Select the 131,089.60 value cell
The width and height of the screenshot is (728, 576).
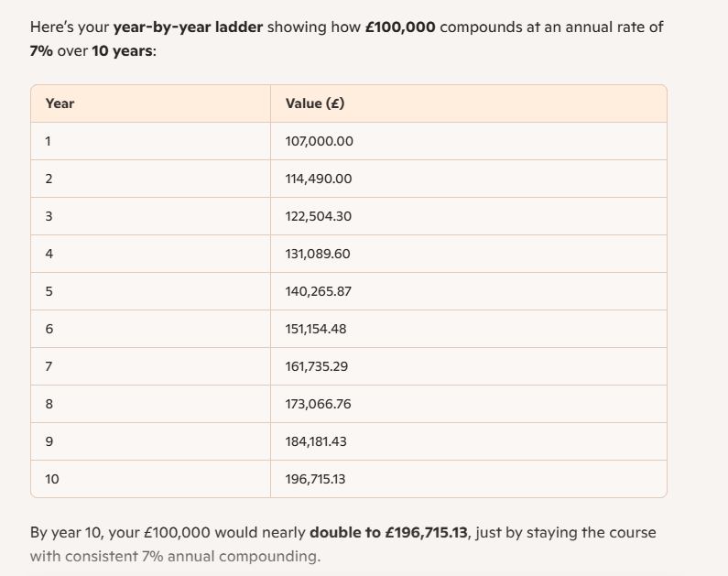(x=318, y=254)
